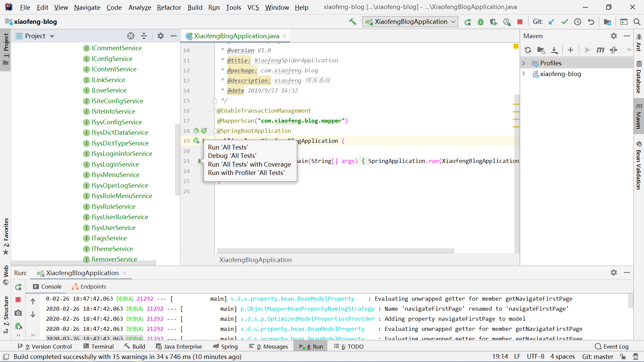
Task: Toggle the Web tool window
Action: pyautogui.click(x=6, y=275)
